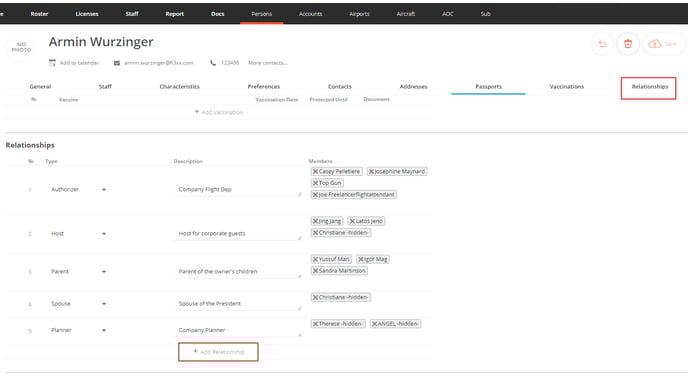Image resolution: width=688 pixels, height=377 pixels.
Task: Remove member Latos Jeno
Action: click(352, 221)
